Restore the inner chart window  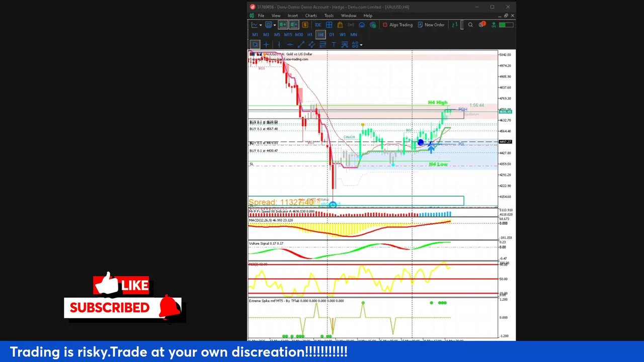tap(506, 16)
